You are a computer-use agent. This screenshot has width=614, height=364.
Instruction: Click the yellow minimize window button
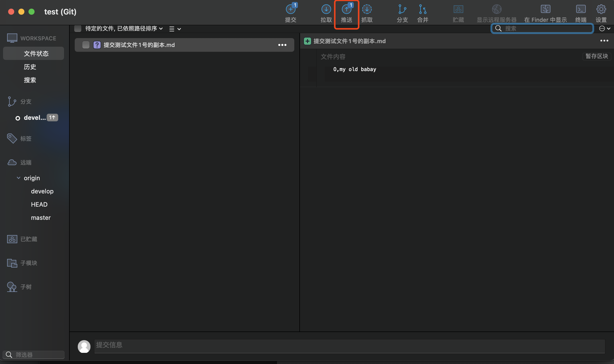click(21, 12)
